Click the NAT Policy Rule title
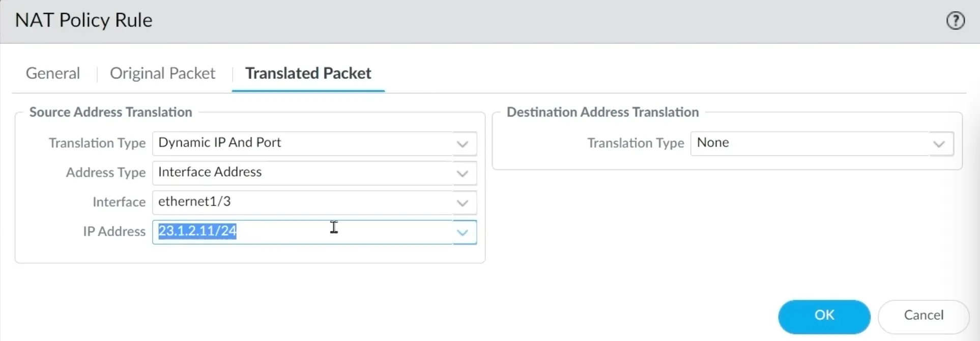Image resolution: width=980 pixels, height=341 pixels. coord(83,20)
